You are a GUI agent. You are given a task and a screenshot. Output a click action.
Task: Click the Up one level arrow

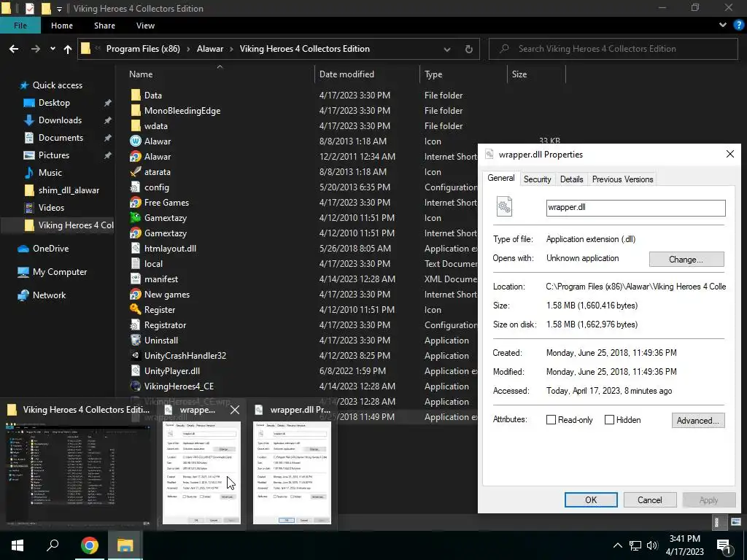pos(68,49)
